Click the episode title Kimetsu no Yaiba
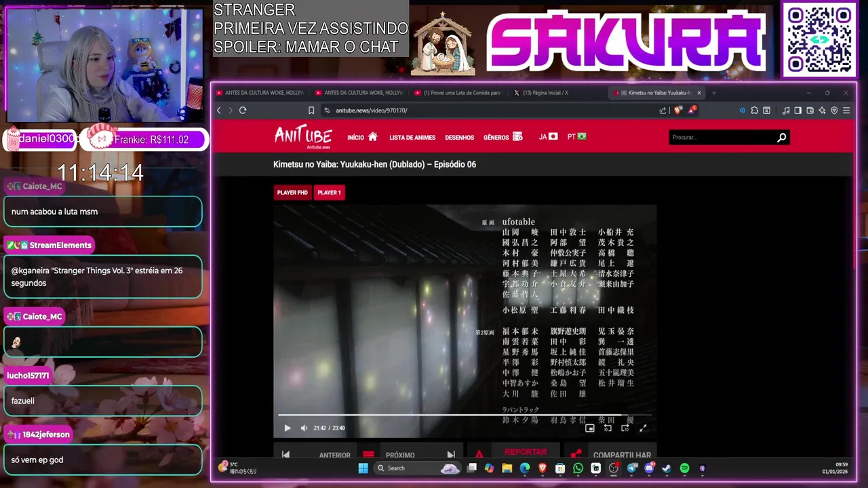Viewport: 868px width, 488px height. [x=374, y=165]
